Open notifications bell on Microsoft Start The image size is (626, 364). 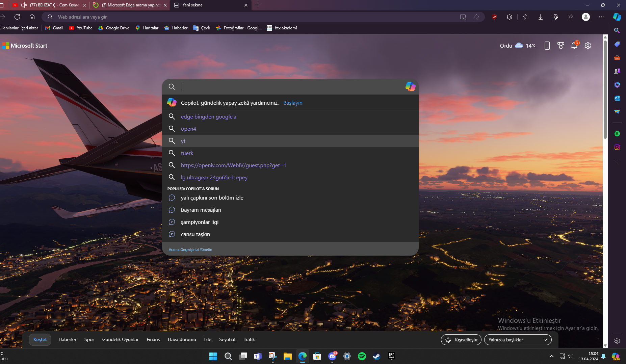(x=574, y=46)
